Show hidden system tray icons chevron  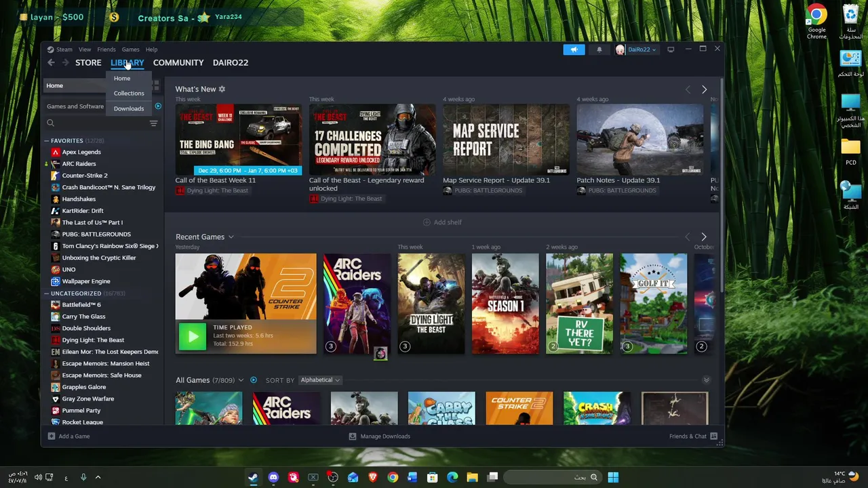tap(98, 477)
